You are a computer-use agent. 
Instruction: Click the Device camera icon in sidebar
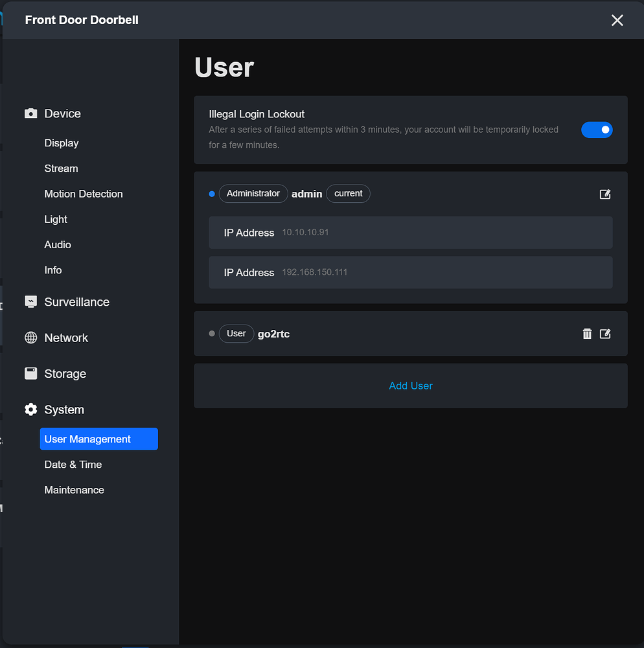pos(30,113)
